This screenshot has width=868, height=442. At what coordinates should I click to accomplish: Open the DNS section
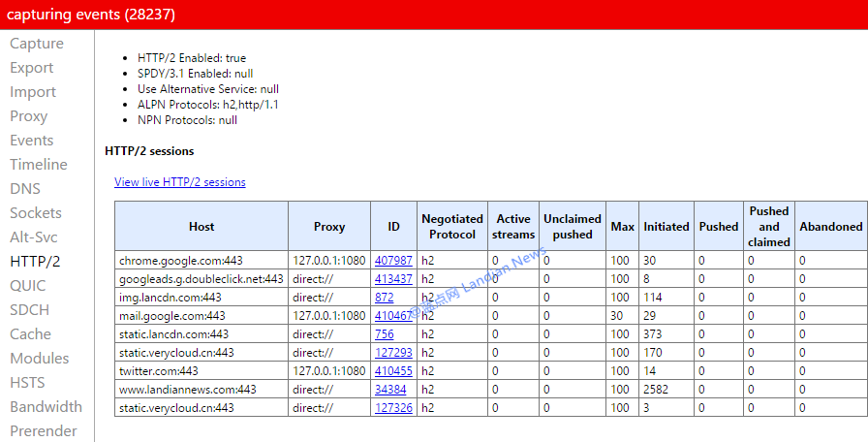pos(25,189)
